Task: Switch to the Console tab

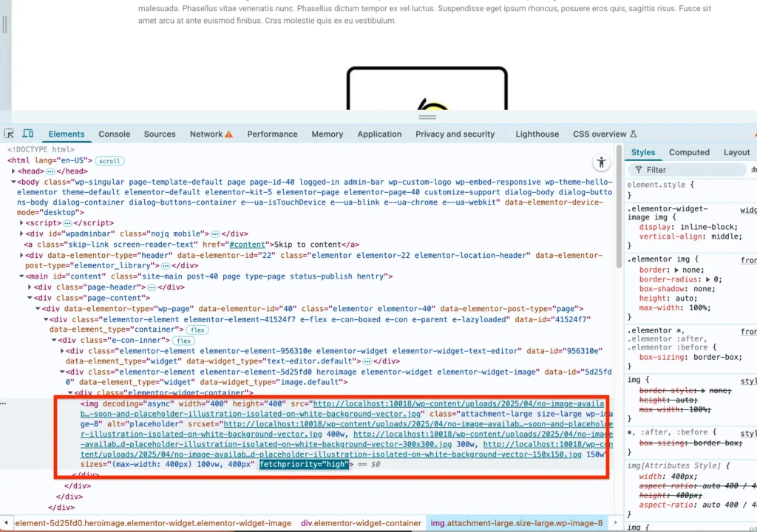Action: click(x=114, y=134)
